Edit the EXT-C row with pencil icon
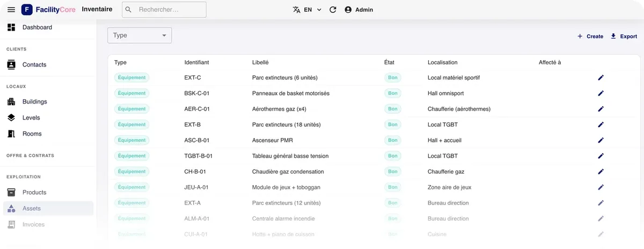644x249 pixels. [x=601, y=78]
